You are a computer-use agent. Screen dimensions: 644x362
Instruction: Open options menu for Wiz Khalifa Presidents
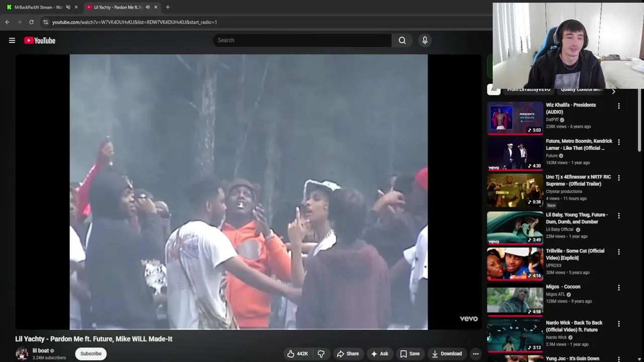tap(619, 106)
